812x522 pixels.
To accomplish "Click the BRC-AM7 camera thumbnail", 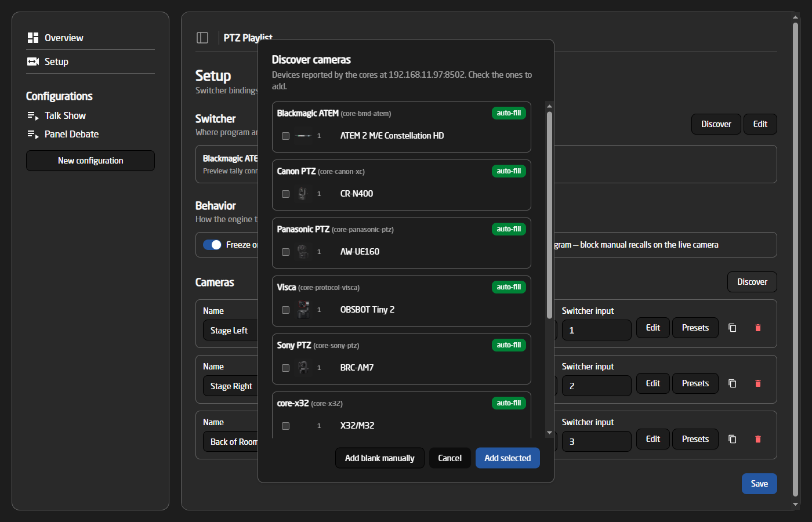I will click(303, 368).
